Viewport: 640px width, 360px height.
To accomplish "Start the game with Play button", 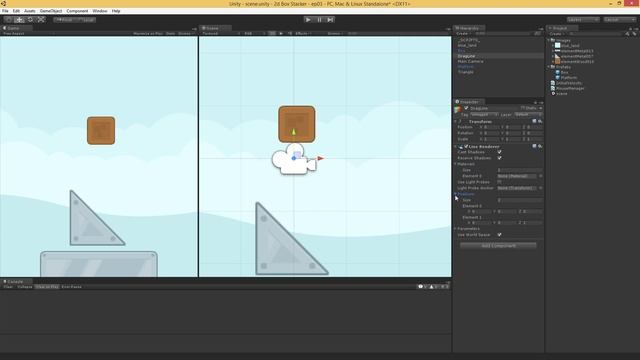I will [308, 20].
